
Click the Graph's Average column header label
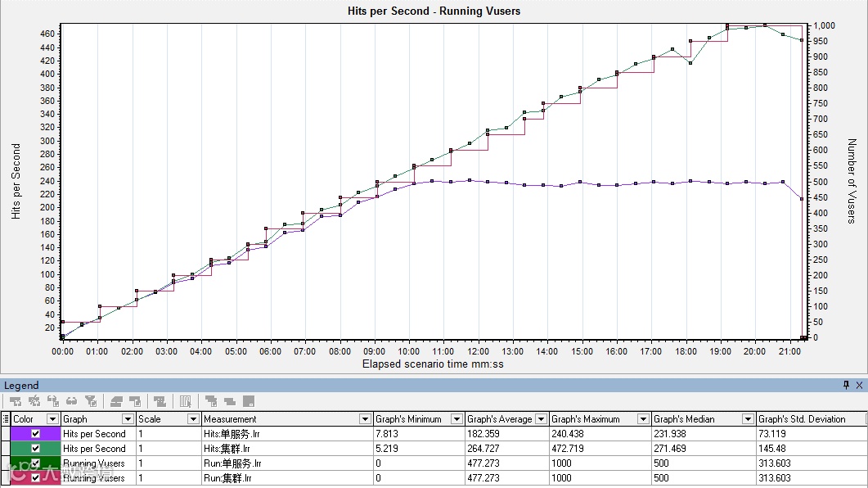499,418
